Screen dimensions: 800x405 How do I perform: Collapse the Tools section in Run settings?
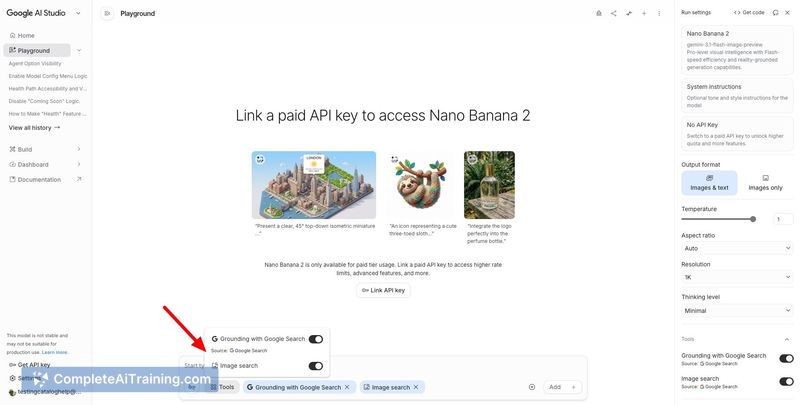click(x=787, y=339)
